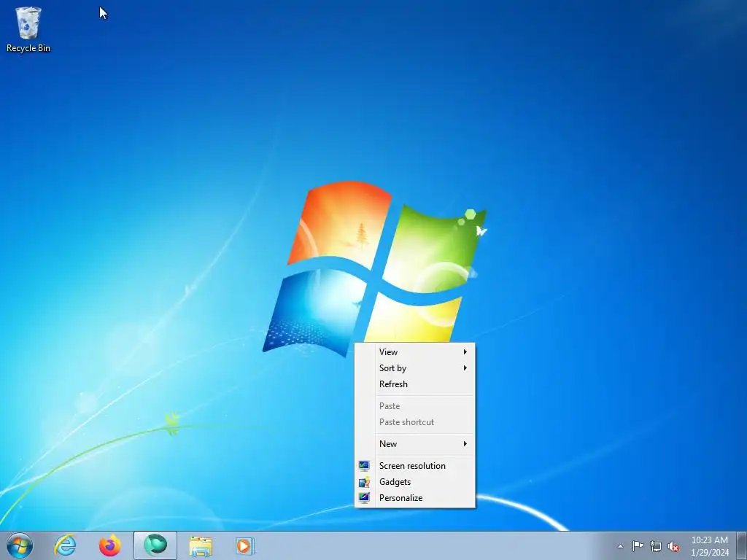Image resolution: width=747 pixels, height=560 pixels.
Task: Open the network status tray icon
Action: pos(656,546)
